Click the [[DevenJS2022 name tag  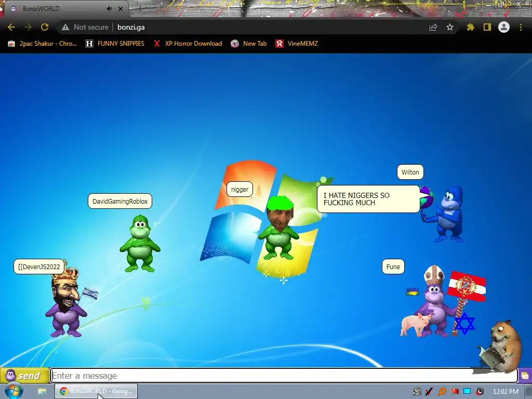39,267
